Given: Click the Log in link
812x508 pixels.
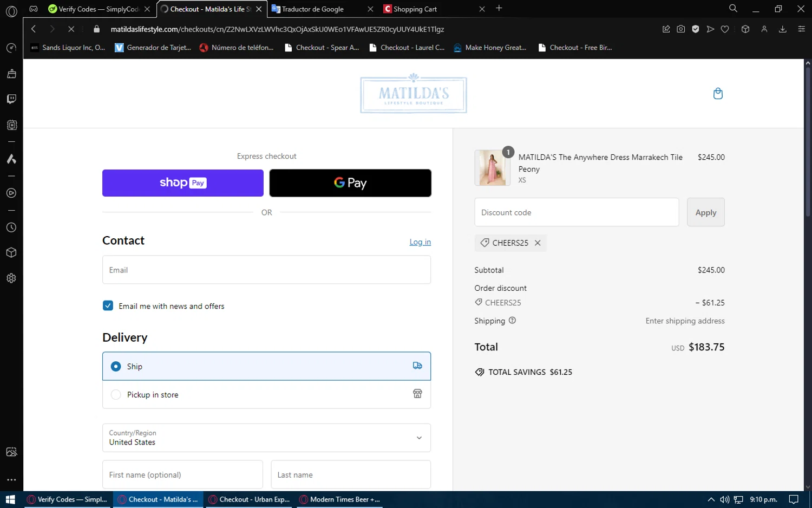Looking at the screenshot, I should click(420, 242).
